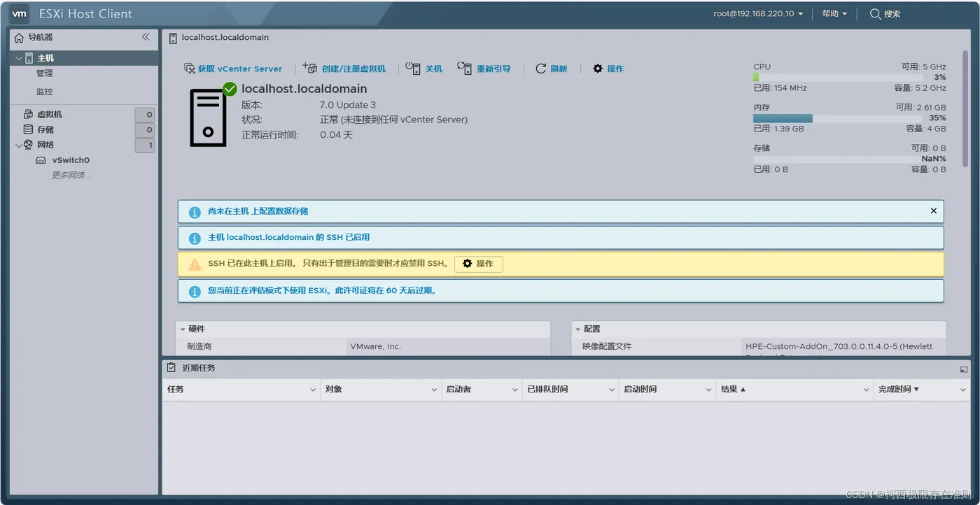The image size is (980, 505).
Task: Click the CPU usage bar
Action: pyautogui.click(x=838, y=77)
